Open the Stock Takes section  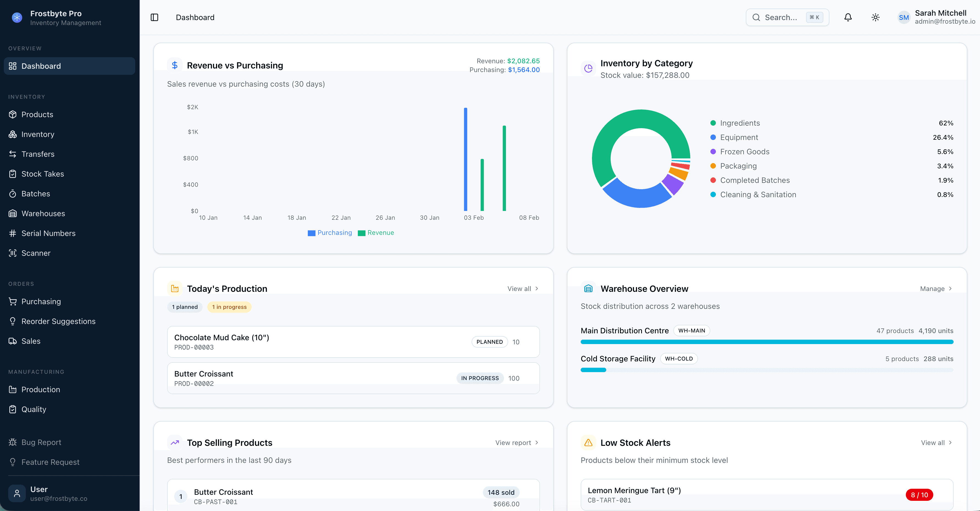(x=42, y=174)
